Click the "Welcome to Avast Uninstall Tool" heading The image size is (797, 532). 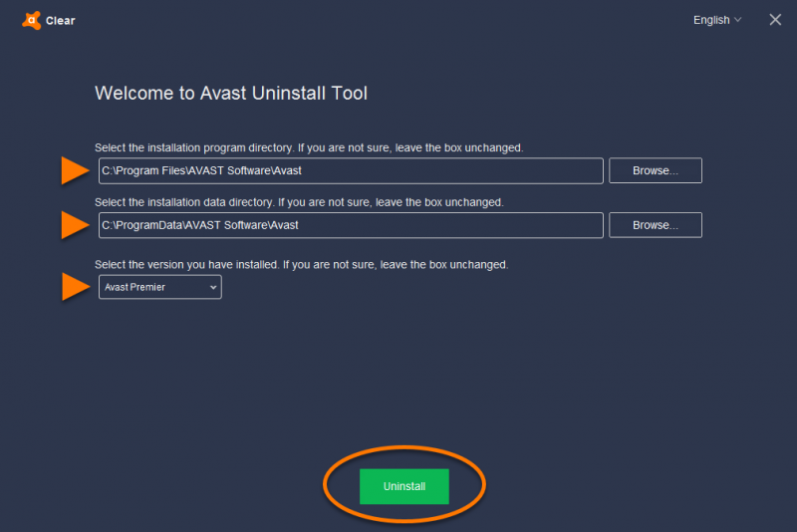click(231, 94)
